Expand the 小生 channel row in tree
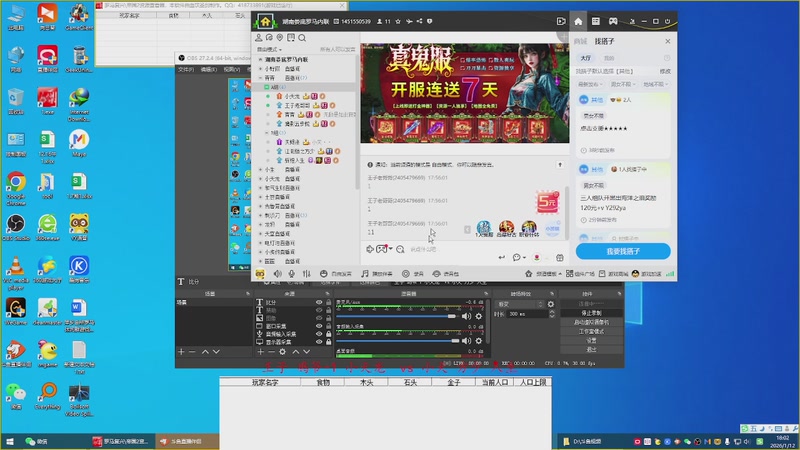Screen dimensions: 800x450 (x=261, y=169)
